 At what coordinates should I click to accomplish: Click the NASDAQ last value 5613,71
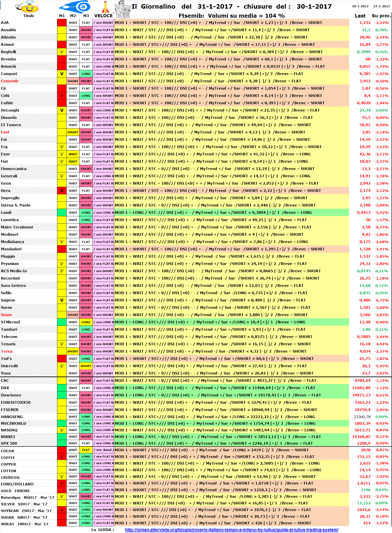point(363,430)
